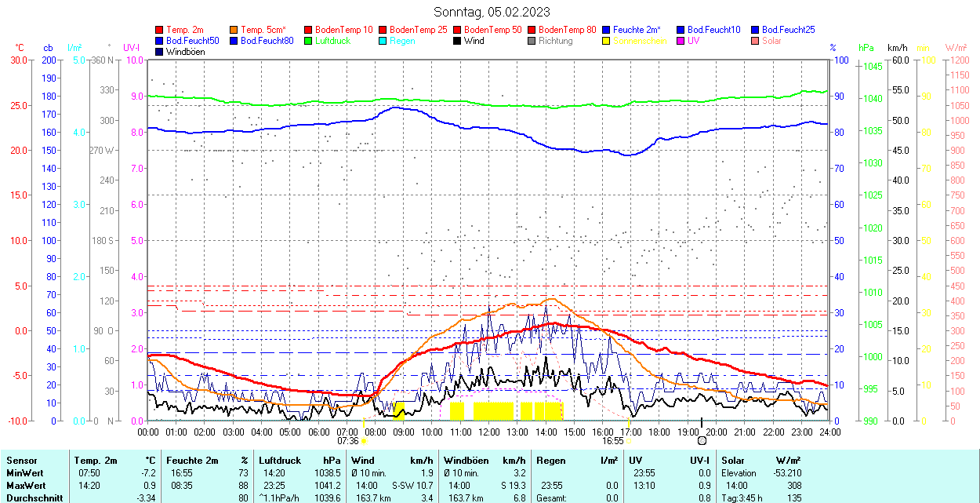Click the Luftdruck column header in table

(x=279, y=461)
